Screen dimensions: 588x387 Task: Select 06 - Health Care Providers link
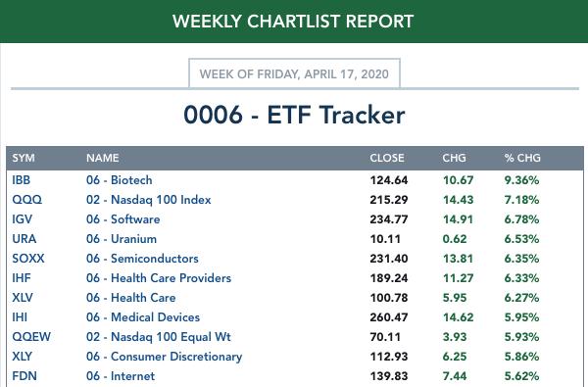159,278
